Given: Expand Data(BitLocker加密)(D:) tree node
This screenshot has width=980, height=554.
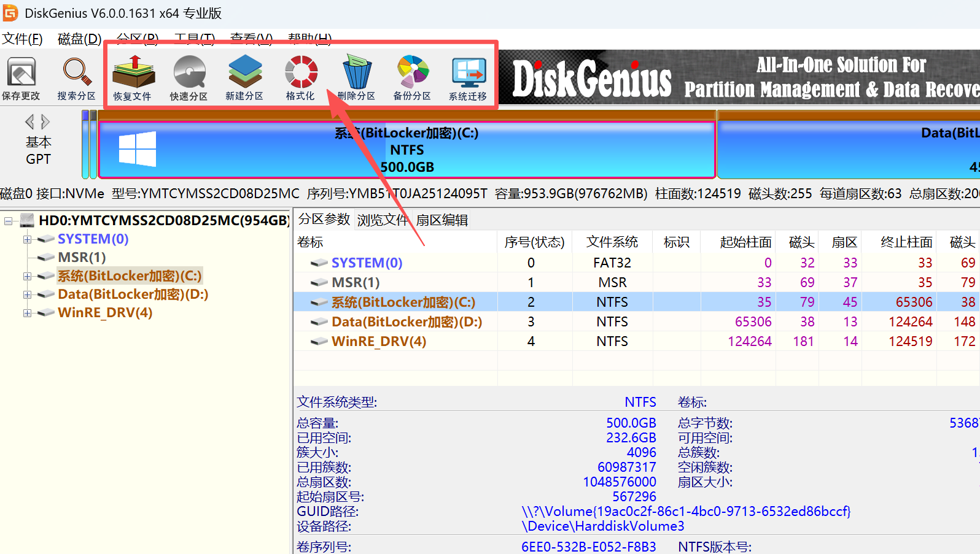Looking at the screenshot, I should coord(27,294).
